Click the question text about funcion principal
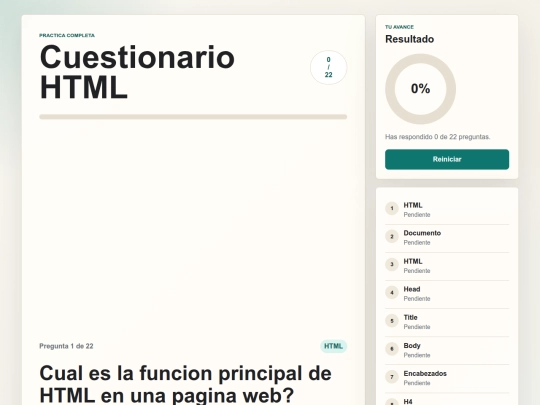Image resolution: width=540 pixels, height=405 pixels. coord(186,384)
